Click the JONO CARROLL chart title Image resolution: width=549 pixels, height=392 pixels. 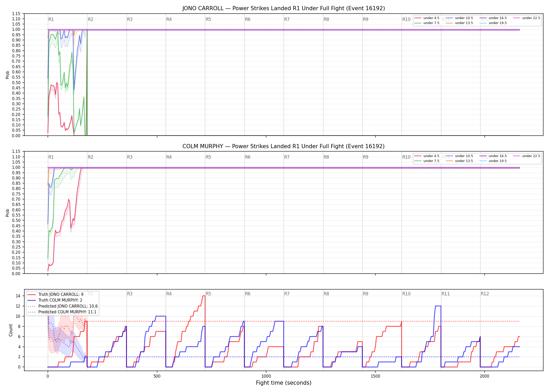[x=284, y=8]
